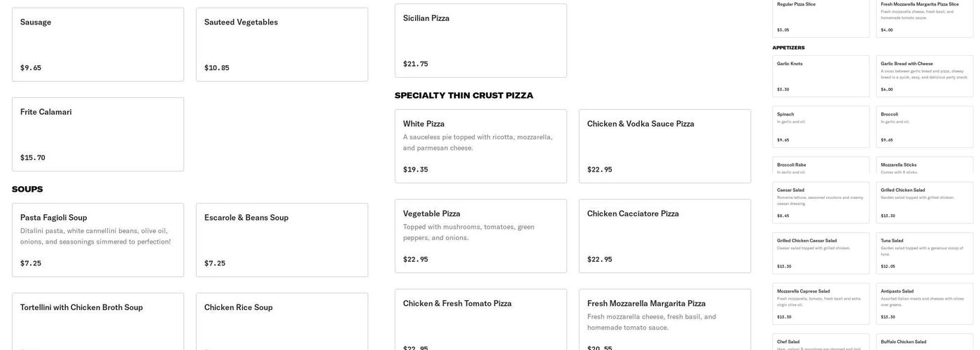Choose the Sauteed Vegetables item

[281, 45]
